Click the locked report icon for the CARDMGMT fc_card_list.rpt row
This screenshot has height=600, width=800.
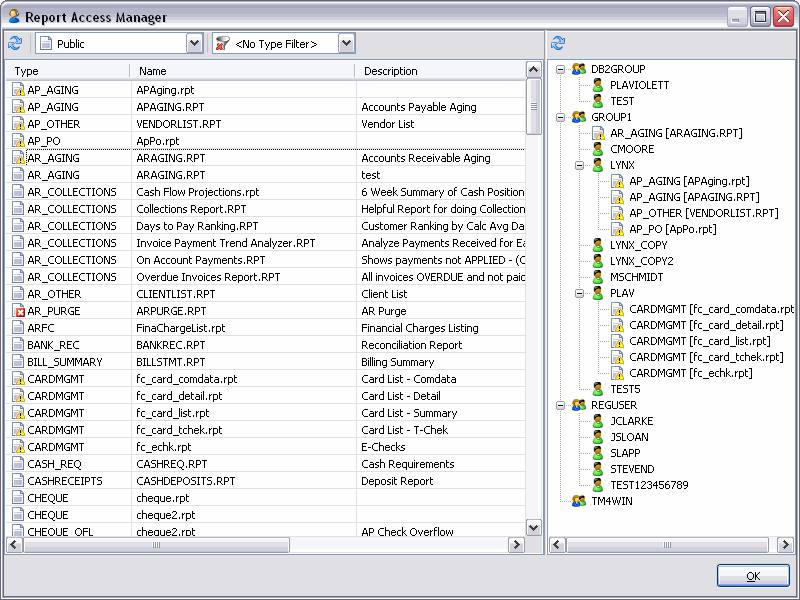coord(18,413)
